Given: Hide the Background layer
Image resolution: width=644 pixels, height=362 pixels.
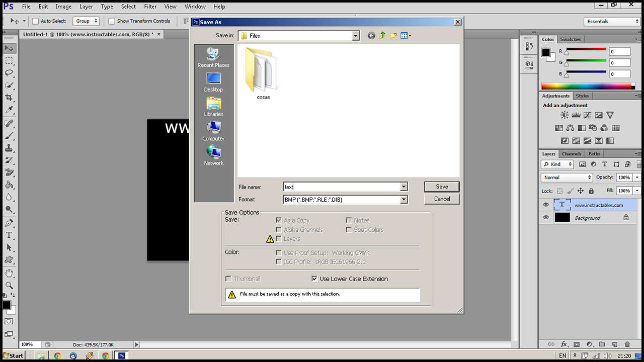Looking at the screenshot, I should [x=546, y=218].
